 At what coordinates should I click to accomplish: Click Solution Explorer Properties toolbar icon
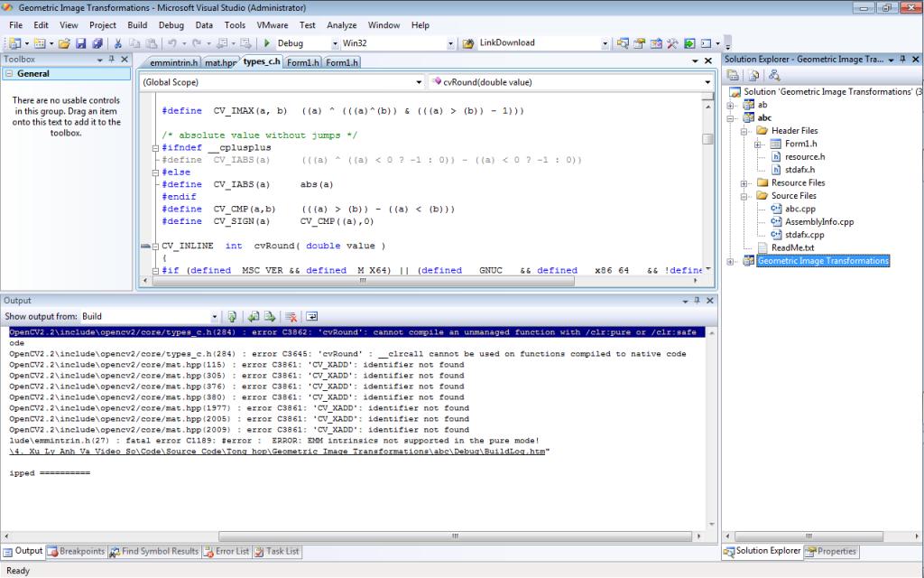click(733, 75)
